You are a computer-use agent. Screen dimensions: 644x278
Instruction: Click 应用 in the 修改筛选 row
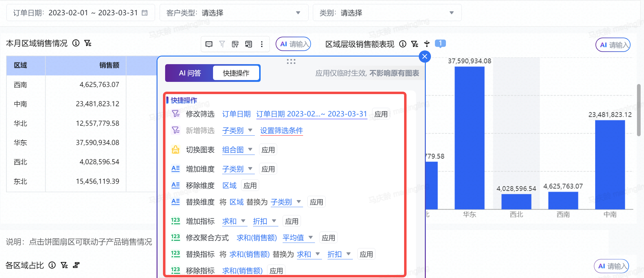coord(381,114)
